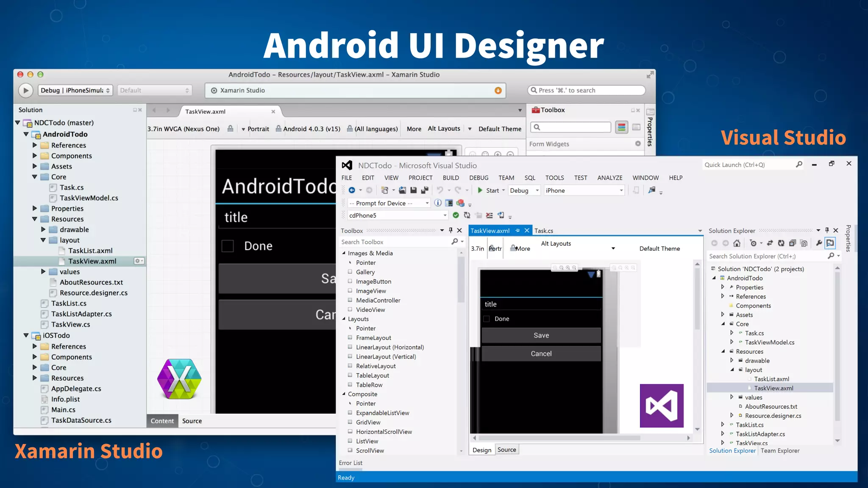Open the Alt Layouts dropdown in Visual Studio designer
Viewport: 868px width, 488px height.
(x=613, y=248)
